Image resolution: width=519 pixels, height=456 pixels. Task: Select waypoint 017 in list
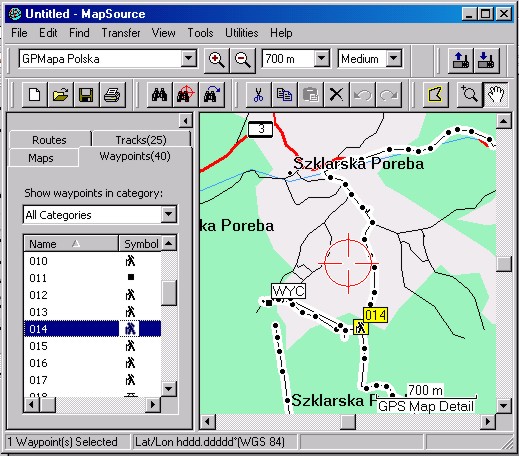[x=93, y=380]
